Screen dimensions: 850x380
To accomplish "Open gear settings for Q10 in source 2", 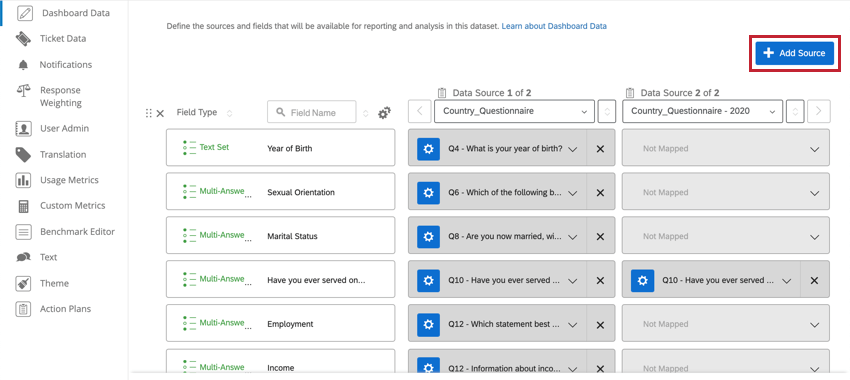I will coord(643,280).
